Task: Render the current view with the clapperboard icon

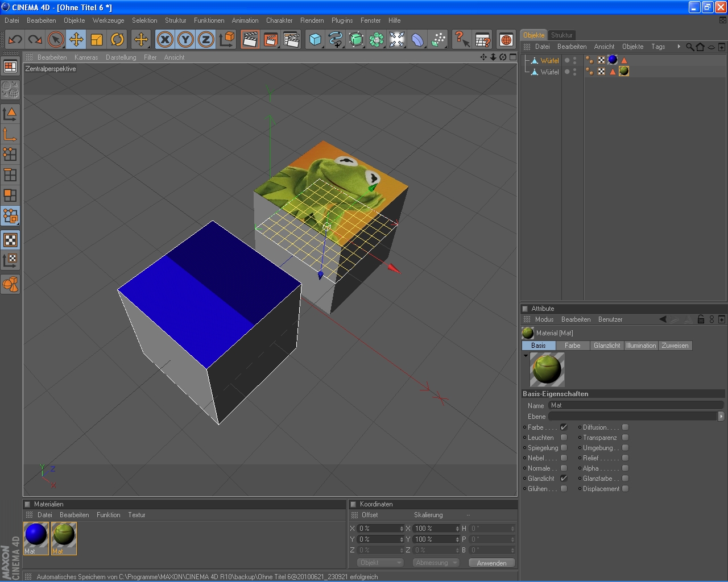Action: [x=250, y=39]
